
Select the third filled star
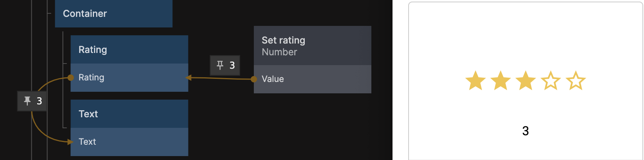pos(525,81)
